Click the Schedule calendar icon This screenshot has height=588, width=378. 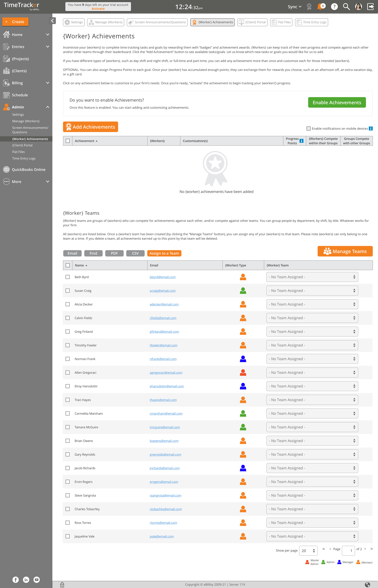[x=6, y=95]
